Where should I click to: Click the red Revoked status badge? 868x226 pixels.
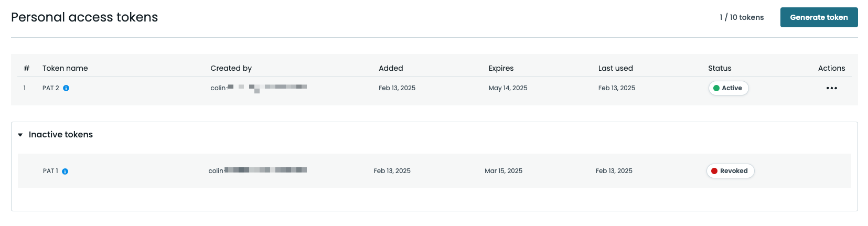tap(730, 171)
